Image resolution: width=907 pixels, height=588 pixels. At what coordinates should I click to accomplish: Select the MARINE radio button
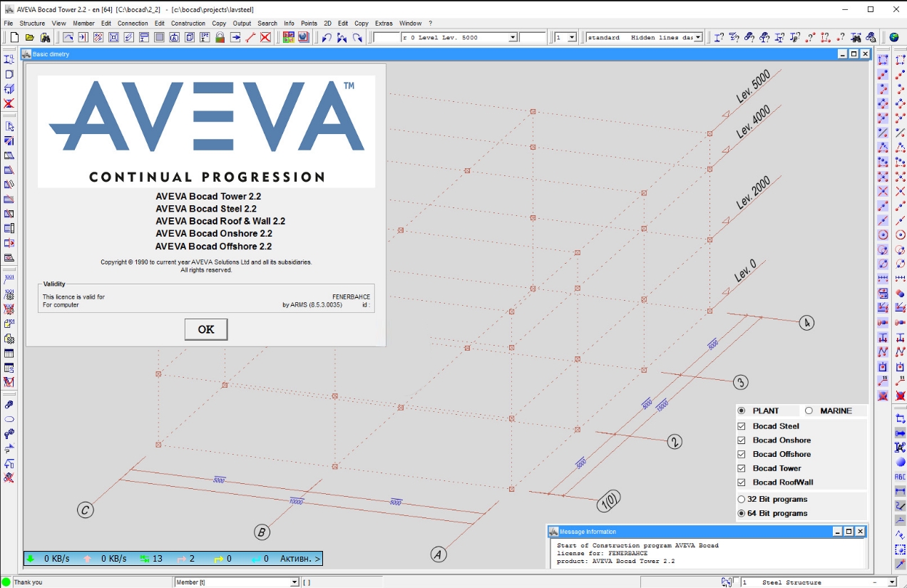pyautogui.click(x=809, y=411)
